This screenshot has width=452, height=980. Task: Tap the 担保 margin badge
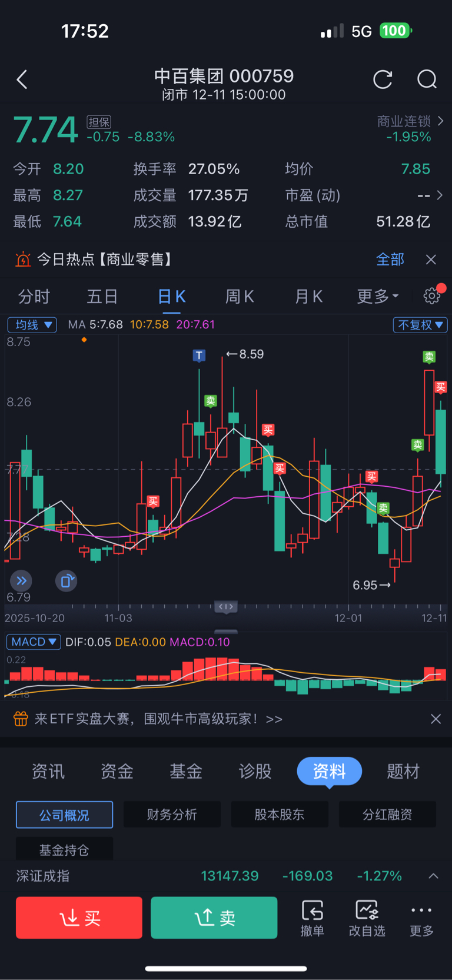point(99,122)
